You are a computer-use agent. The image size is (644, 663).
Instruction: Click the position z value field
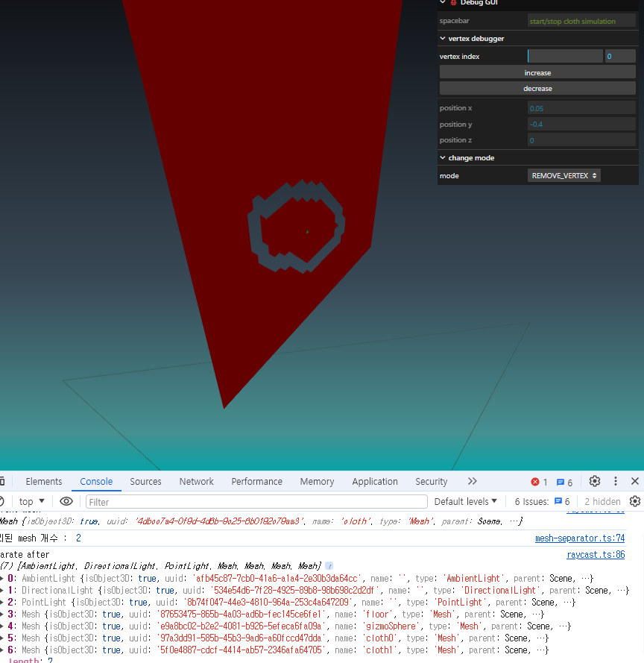581,140
